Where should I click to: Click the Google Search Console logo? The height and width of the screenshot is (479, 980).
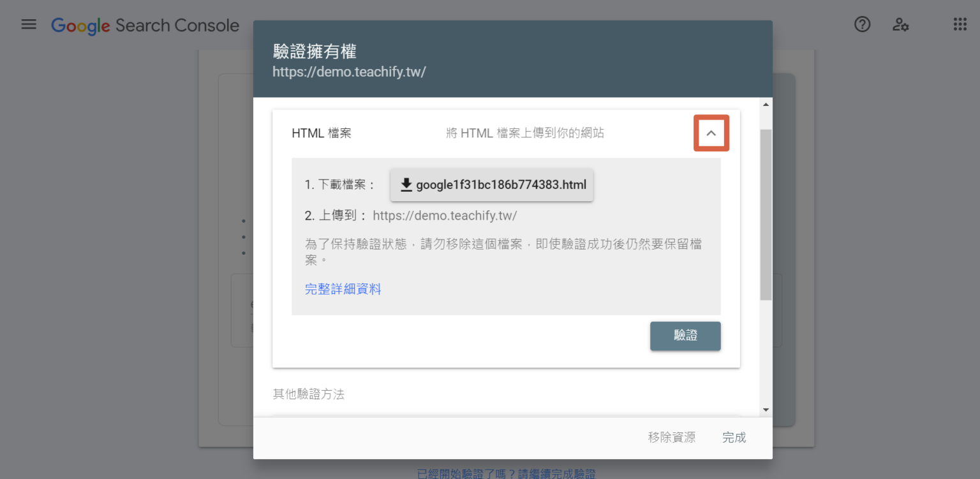[80, 26]
